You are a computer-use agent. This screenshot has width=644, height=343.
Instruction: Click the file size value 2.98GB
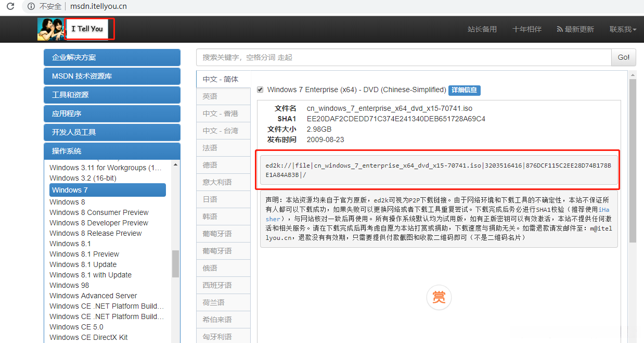[319, 129]
